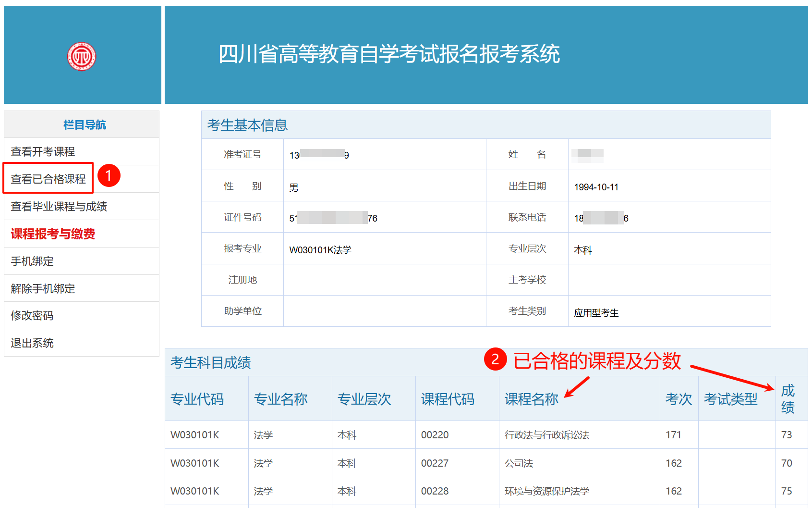Go to 课程报考与缴费 link
Viewport: 812px width, 508px height.
point(53,234)
